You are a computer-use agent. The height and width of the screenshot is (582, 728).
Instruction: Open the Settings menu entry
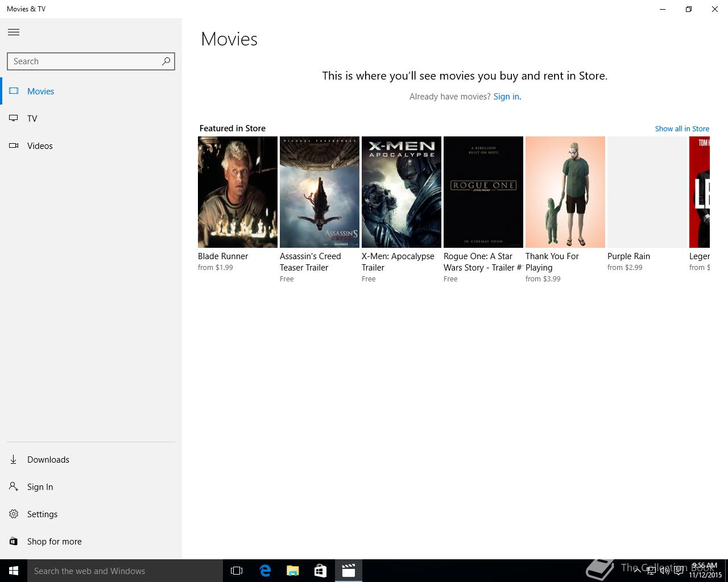tap(91, 514)
